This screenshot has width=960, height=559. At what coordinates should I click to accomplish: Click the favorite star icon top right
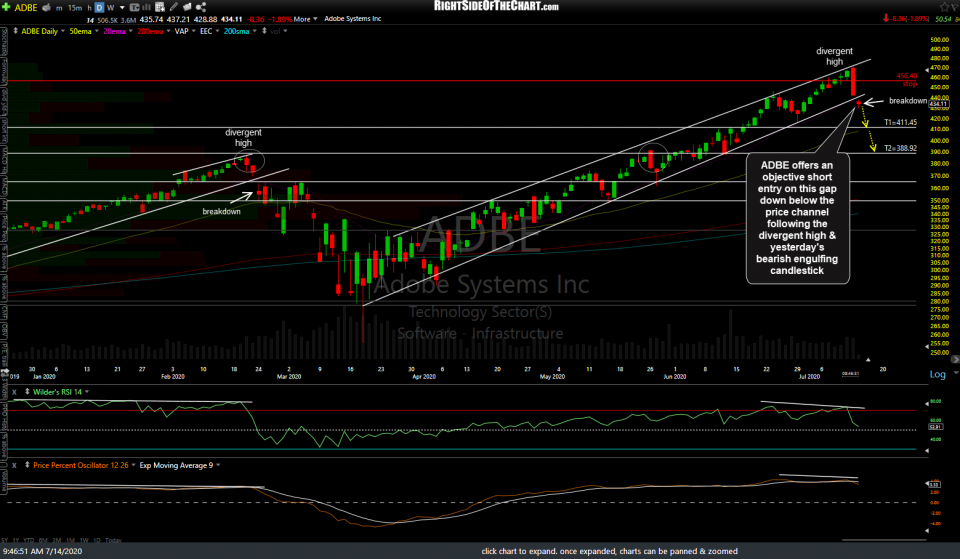coord(943,7)
